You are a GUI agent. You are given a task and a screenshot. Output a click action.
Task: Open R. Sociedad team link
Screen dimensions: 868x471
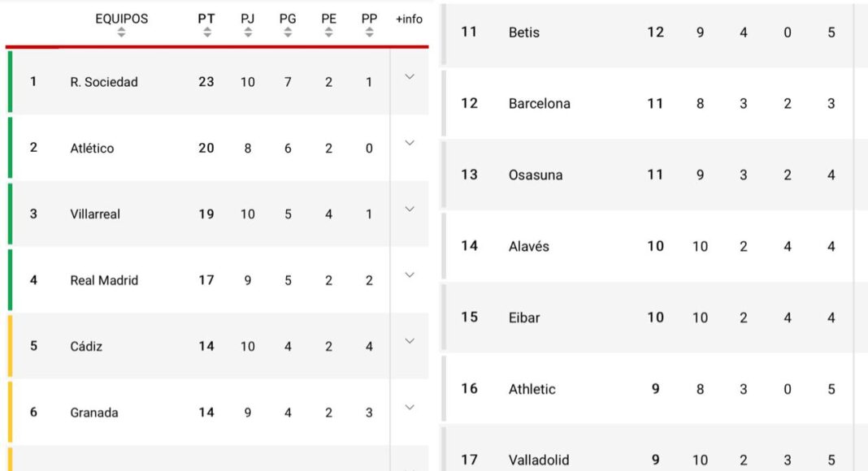[x=104, y=82]
